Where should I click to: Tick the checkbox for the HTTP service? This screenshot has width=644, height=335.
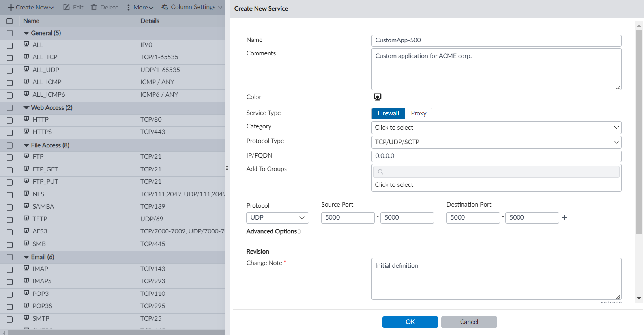coord(10,120)
